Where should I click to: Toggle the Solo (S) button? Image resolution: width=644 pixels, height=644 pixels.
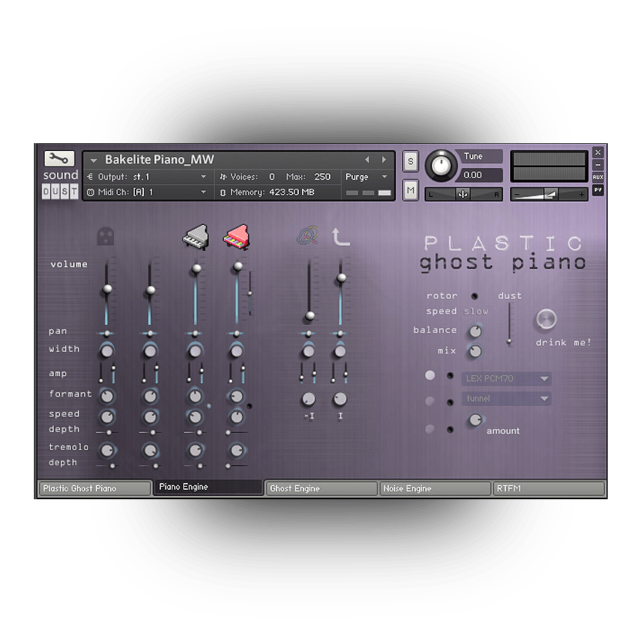coord(411,161)
